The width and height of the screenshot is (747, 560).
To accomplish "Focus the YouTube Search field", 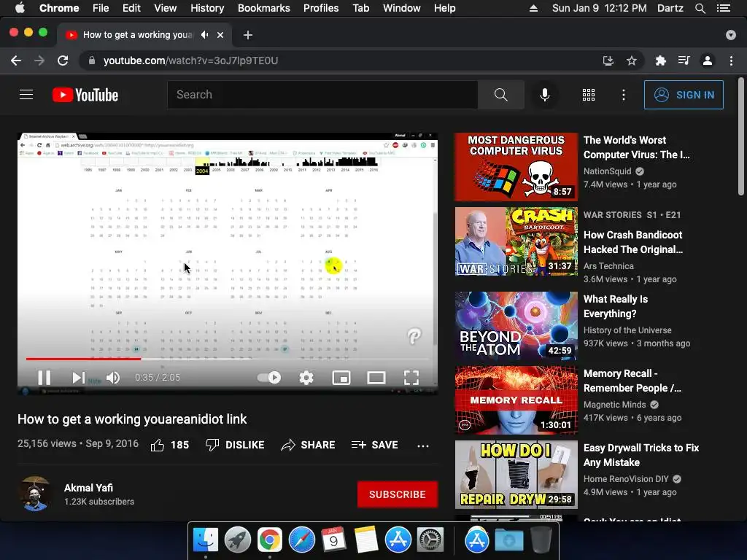I will click(x=322, y=95).
